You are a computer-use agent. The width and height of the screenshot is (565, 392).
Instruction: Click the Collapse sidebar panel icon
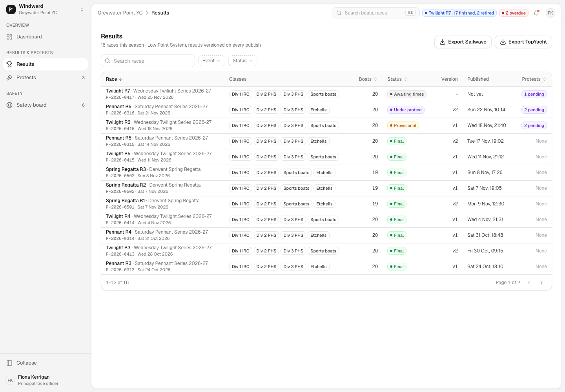[9, 363]
